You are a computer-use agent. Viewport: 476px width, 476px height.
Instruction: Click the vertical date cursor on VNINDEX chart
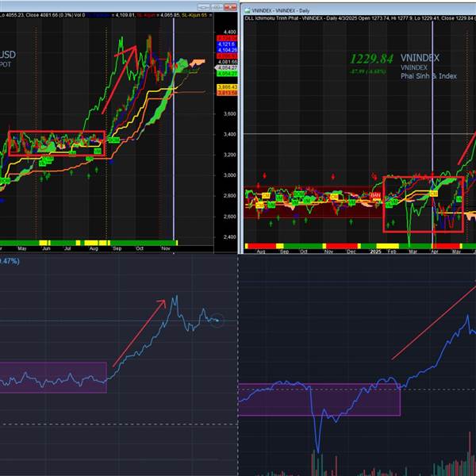pyautogui.click(x=432, y=133)
